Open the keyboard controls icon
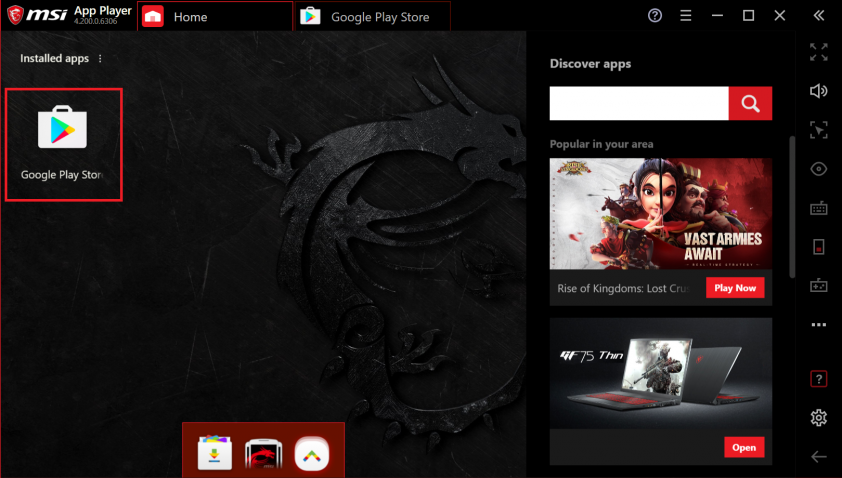The width and height of the screenshot is (842, 478). point(818,208)
